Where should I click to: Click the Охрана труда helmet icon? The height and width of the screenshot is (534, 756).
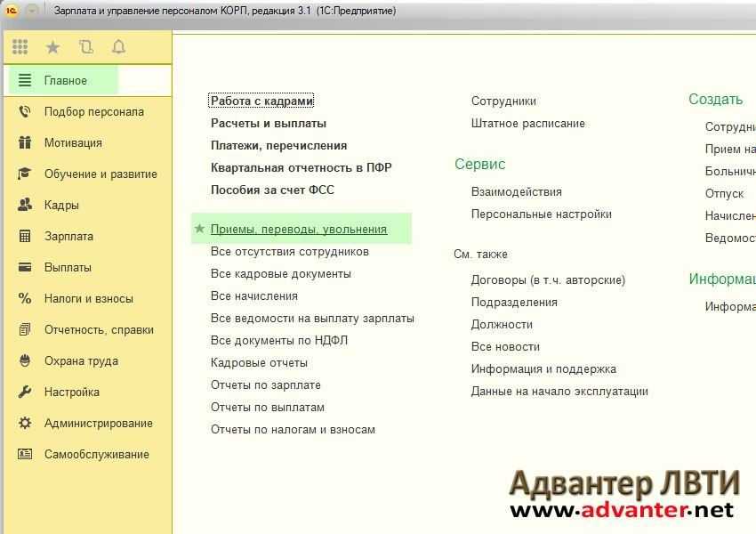click(25, 360)
